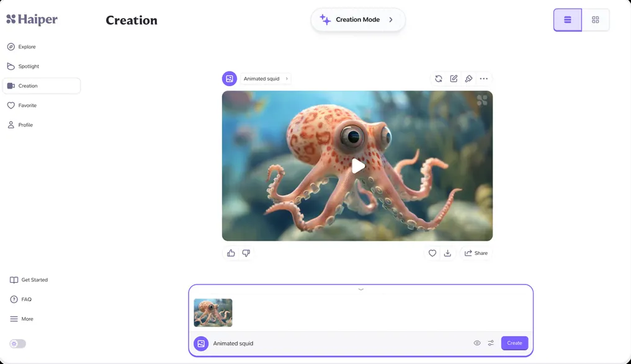Select the octopus image thumbnail in prompt box

[213, 313]
